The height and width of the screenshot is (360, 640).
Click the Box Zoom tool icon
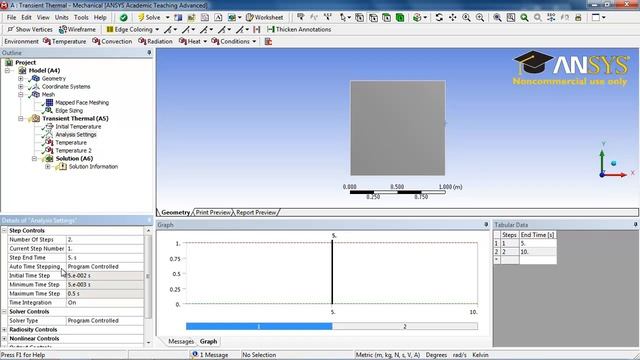pos(480,18)
